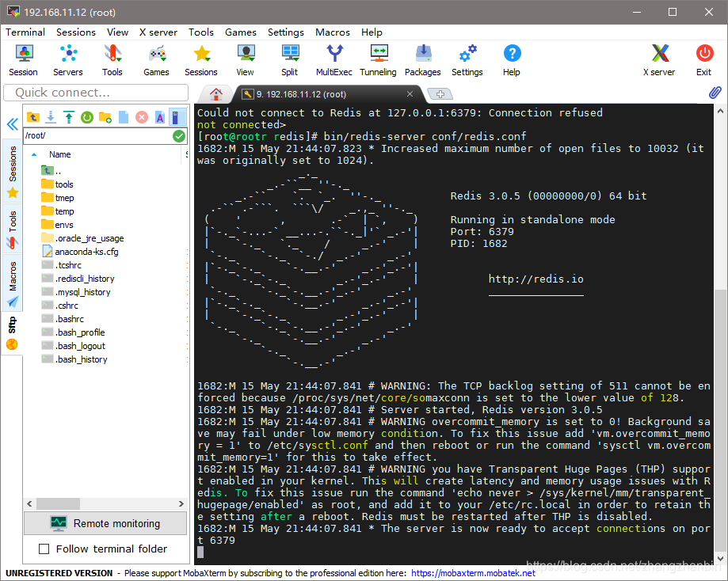Confirm path with green checkmark
The height and width of the screenshot is (581, 728).
pyautogui.click(x=179, y=136)
